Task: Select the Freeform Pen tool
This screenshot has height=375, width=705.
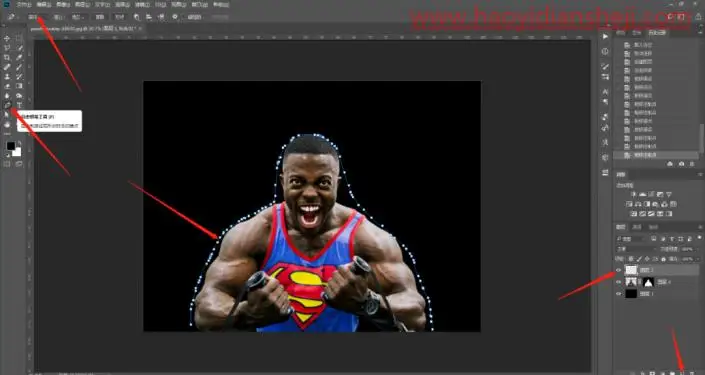Action: tap(7, 105)
